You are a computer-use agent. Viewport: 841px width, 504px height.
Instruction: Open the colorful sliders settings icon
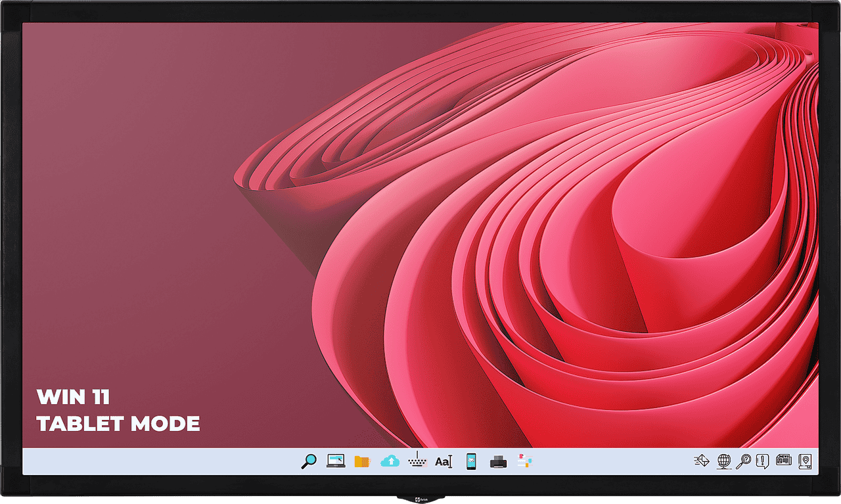point(524,461)
